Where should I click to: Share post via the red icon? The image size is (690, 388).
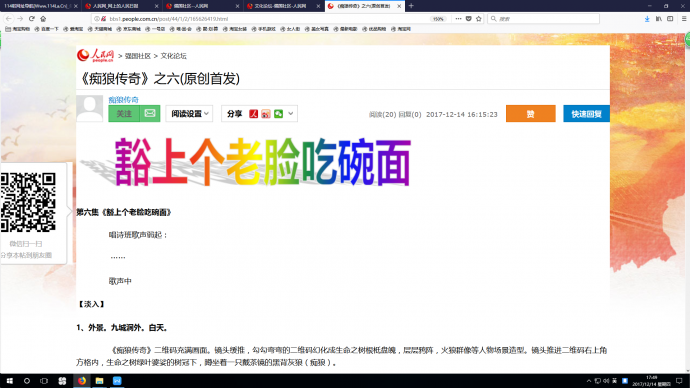click(x=253, y=114)
